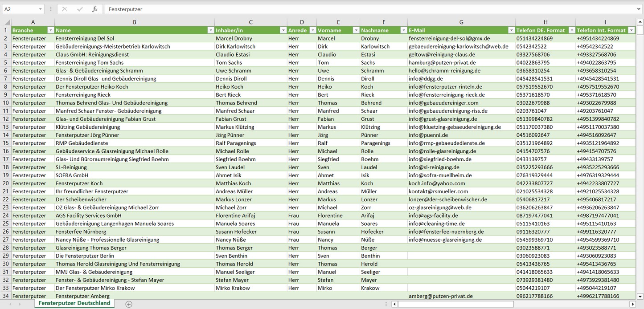Image resolution: width=644 pixels, height=309 pixels.
Task: Select the cell containing koch.info@yahoo.com
Action: pyautogui.click(x=461, y=183)
